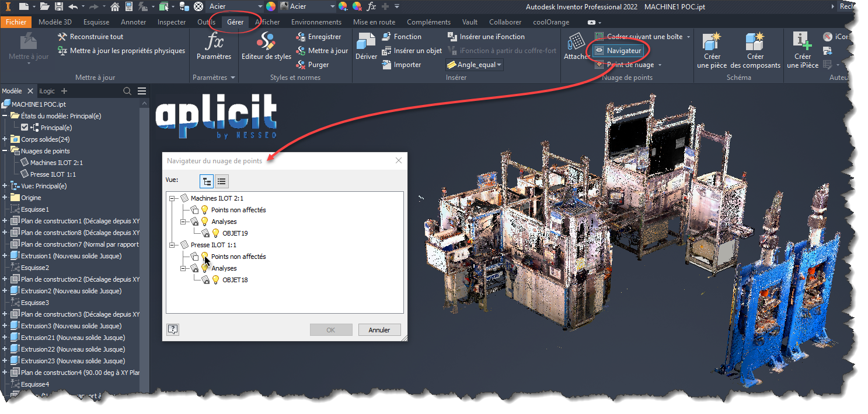Toggle visibility bulb of OBJET19

[215, 233]
